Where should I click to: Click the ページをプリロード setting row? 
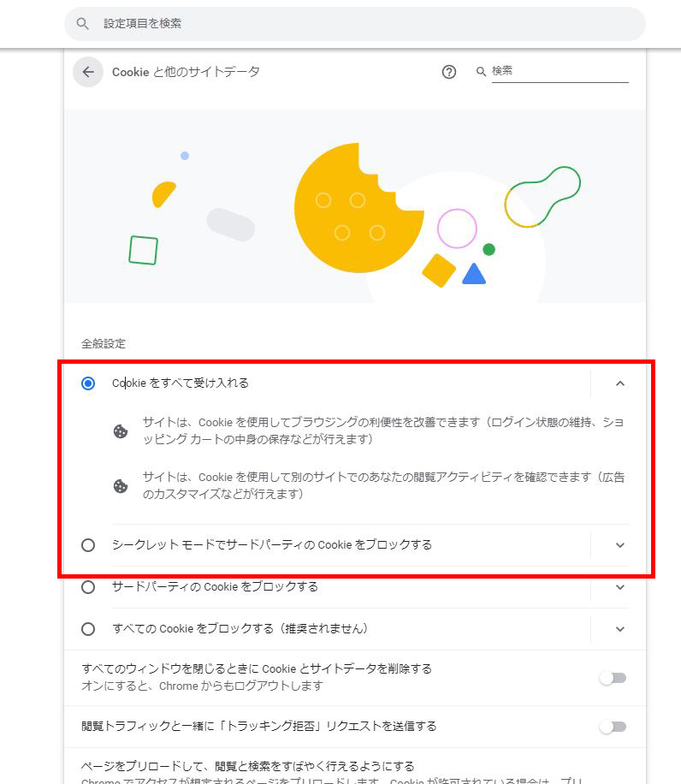(x=257, y=766)
